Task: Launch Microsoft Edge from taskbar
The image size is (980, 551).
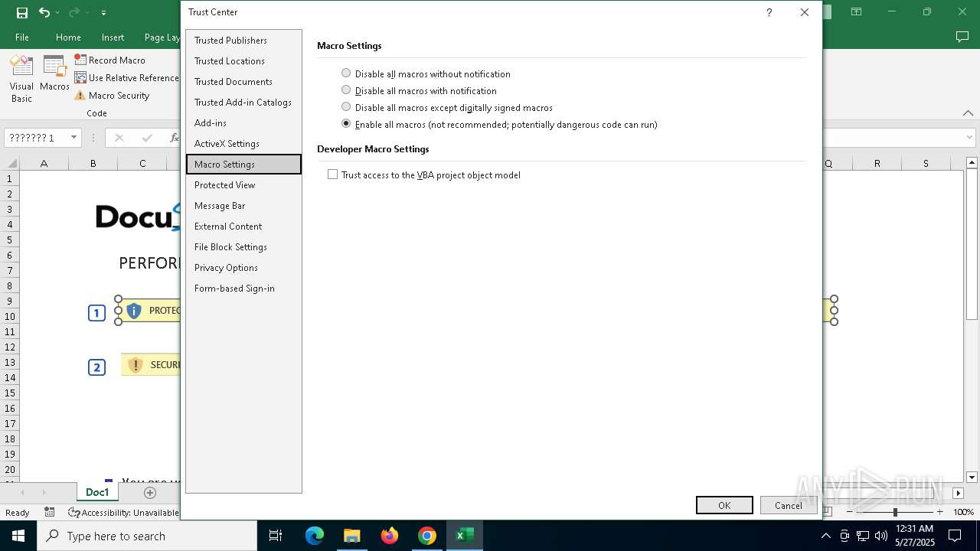Action: pyautogui.click(x=315, y=536)
